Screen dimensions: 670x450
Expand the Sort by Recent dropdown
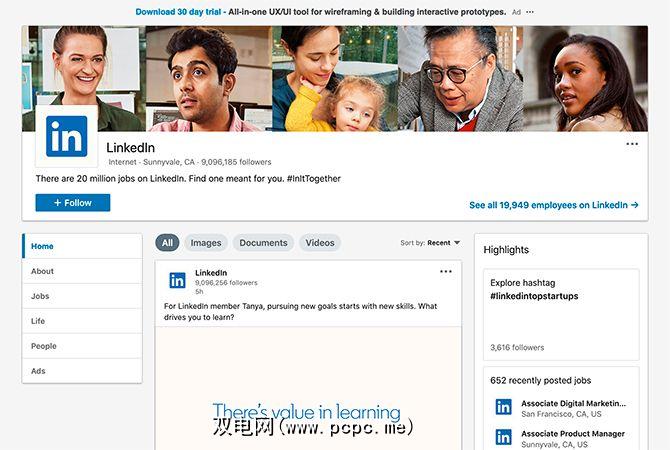(x=430, y=243)
